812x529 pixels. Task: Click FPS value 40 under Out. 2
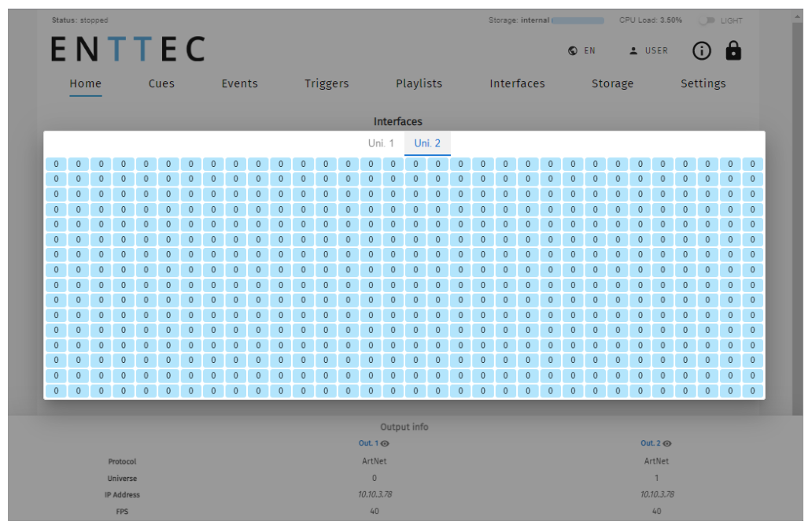(x=657, y=512)
